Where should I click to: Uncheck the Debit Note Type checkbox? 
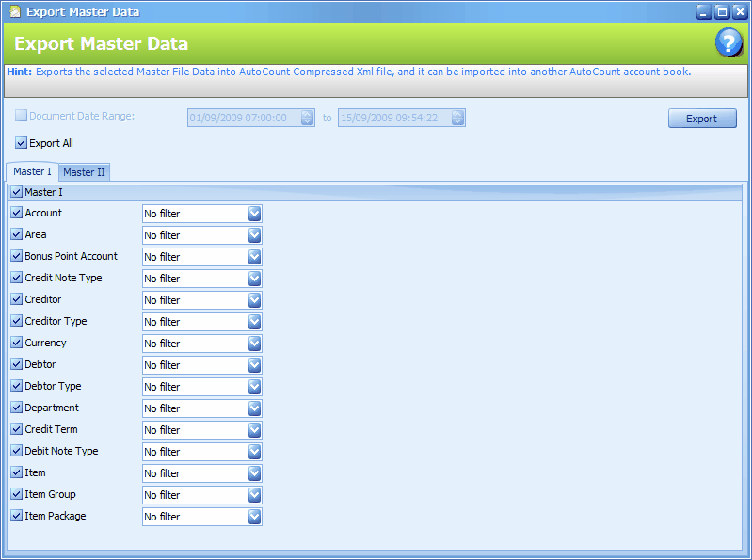[16, 450]
